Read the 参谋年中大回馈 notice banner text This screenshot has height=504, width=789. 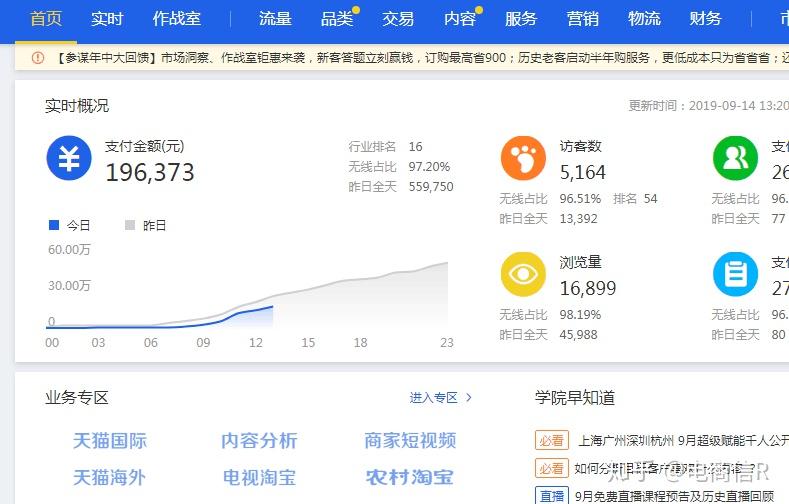coord(421,58)
